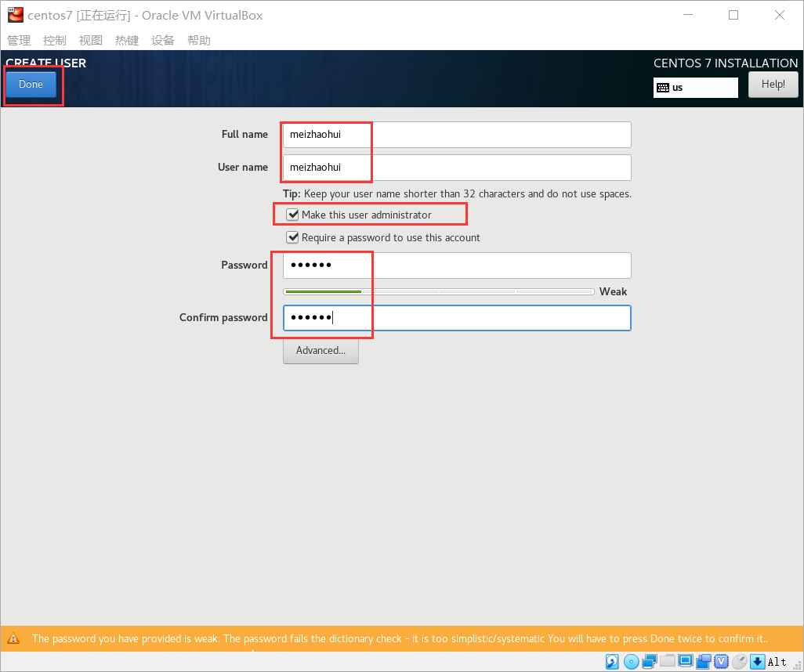This screenshot has height=672, width=804.
Task: Open the Advanced... user settings
Action: [321, 351]
